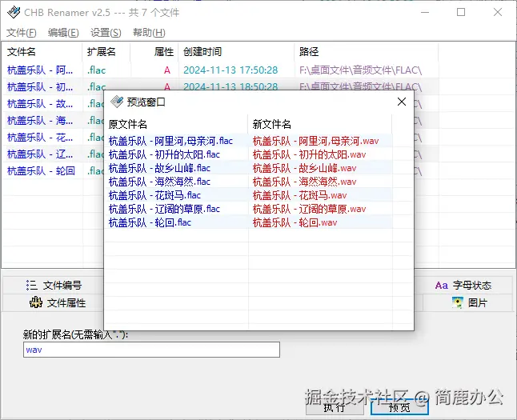Click the 路径 column header
This screenshot has height=420, width=517.
tap(366, 52)
